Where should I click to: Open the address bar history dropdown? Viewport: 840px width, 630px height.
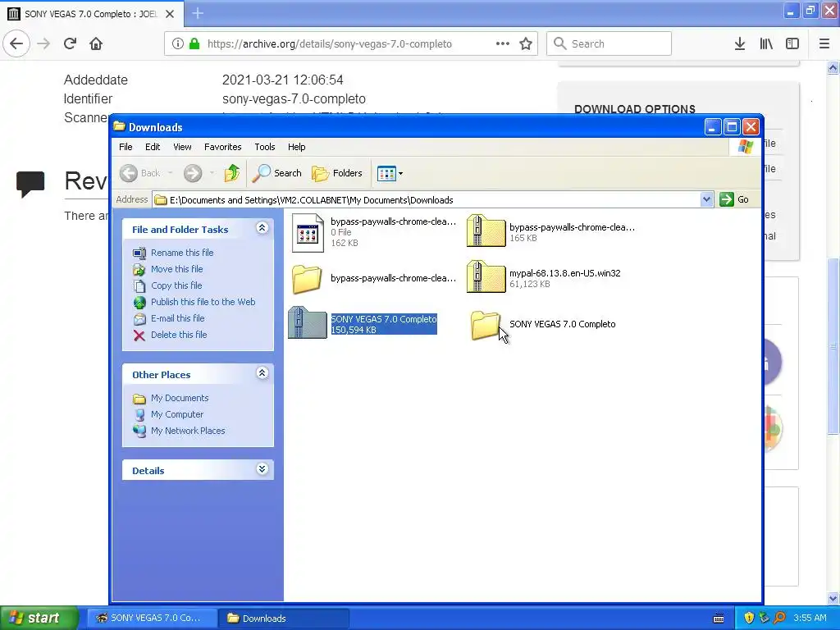(x=706, y=200)
